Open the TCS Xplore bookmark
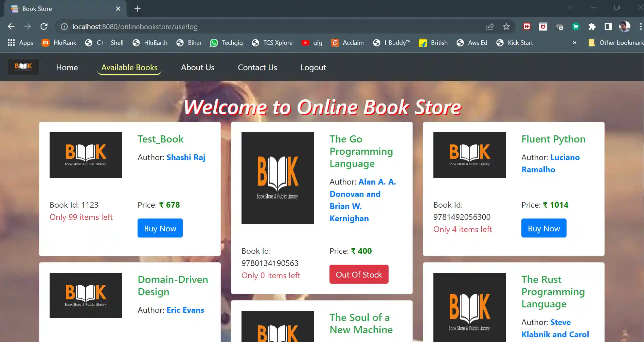 [272, 43]
